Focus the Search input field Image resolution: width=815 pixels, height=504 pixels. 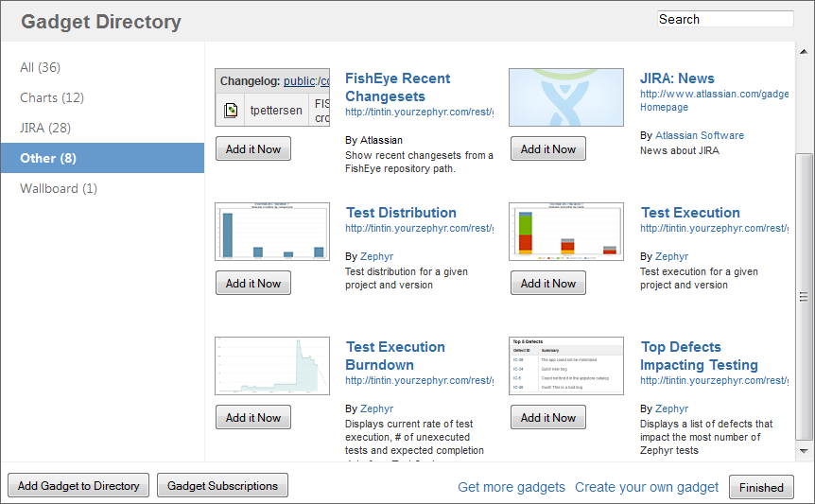pos(724,19)
